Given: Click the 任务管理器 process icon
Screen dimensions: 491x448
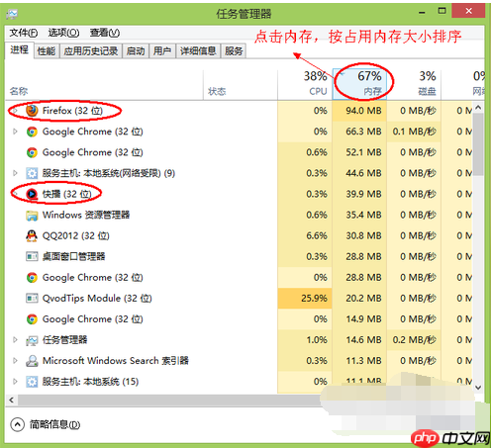Looking at the screenshot, I should [x=32, y=340].
